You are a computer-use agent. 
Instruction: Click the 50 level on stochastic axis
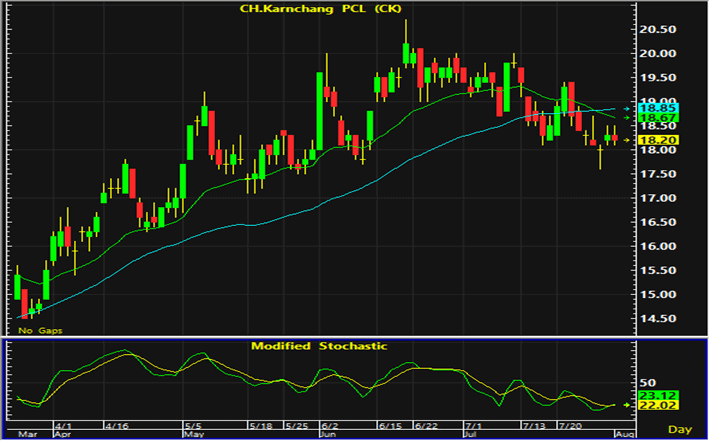[647, 383]
